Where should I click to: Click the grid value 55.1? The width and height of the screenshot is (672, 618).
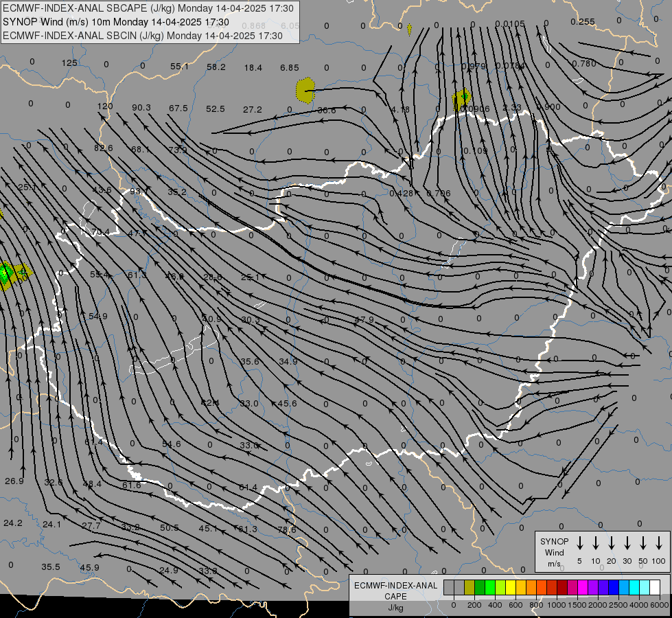click(x=179, y=67)
